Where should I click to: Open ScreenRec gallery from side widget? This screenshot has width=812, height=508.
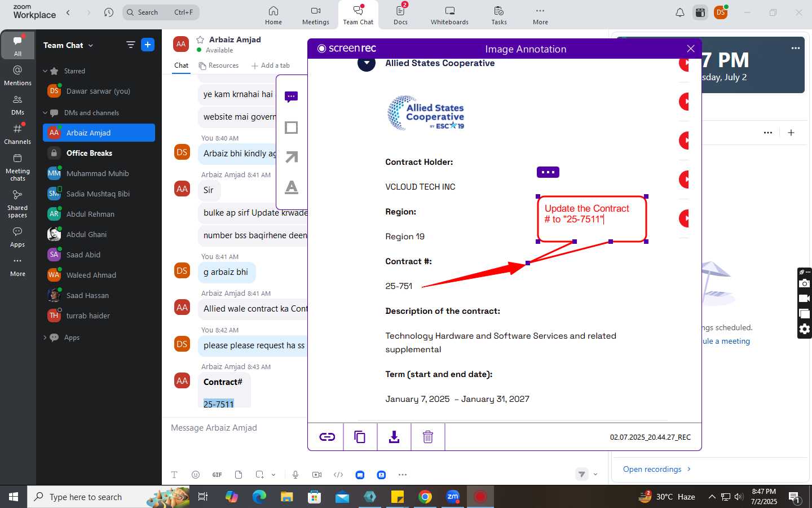click(x=805, y=314)
